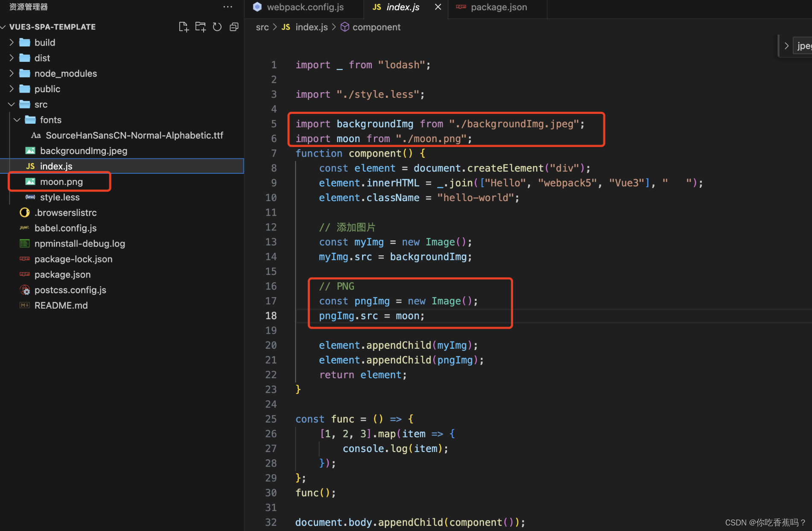Click the JS icon beside index.js in tree
The width and height of the screenshot is (812, 531).
30,166
